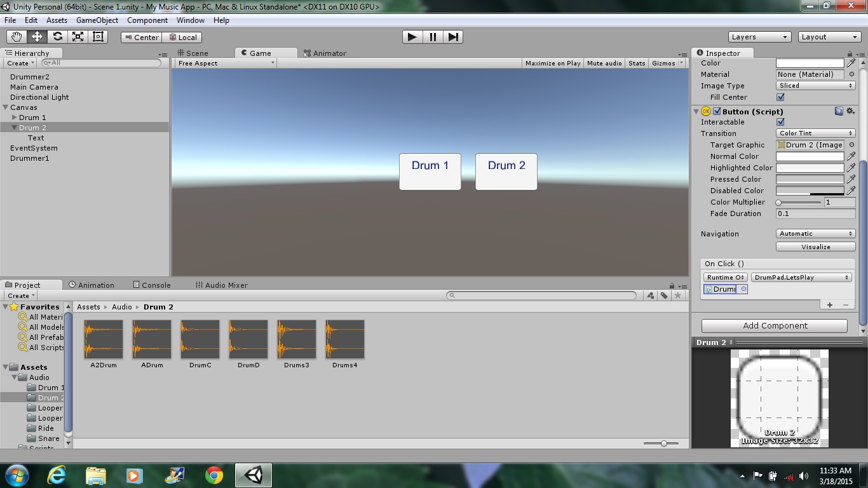Select the Rotate tool
The width and height of the screenshot is (868, 488).
click(57, 37)
